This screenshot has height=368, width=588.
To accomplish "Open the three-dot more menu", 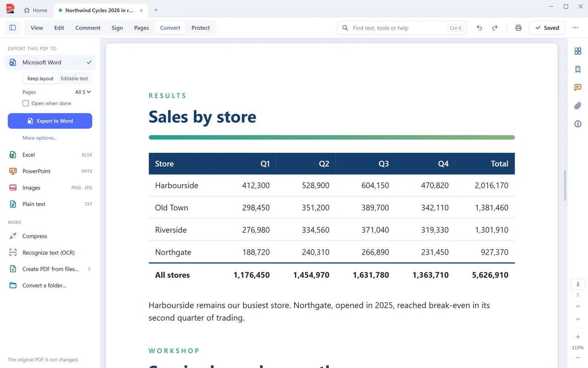I will [x=575, y=28].
